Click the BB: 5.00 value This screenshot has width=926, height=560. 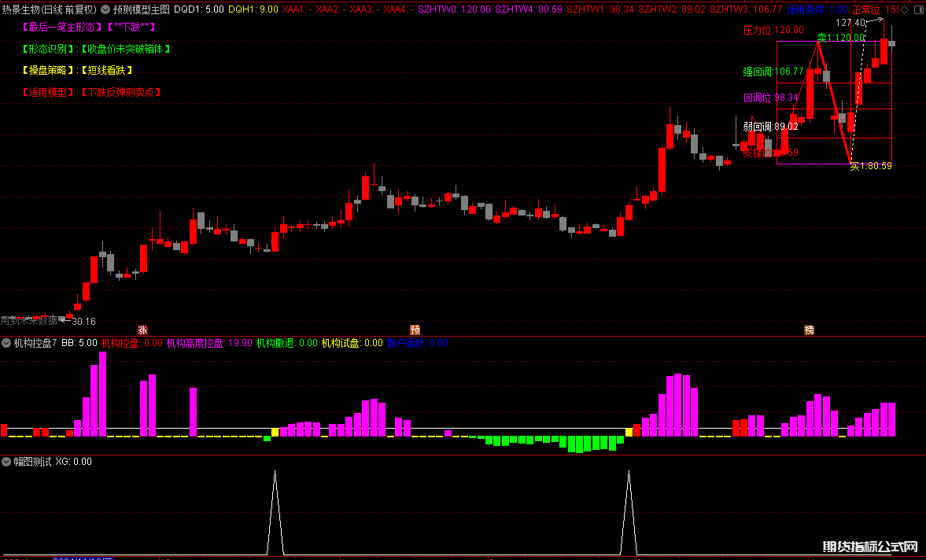(79, 343)
